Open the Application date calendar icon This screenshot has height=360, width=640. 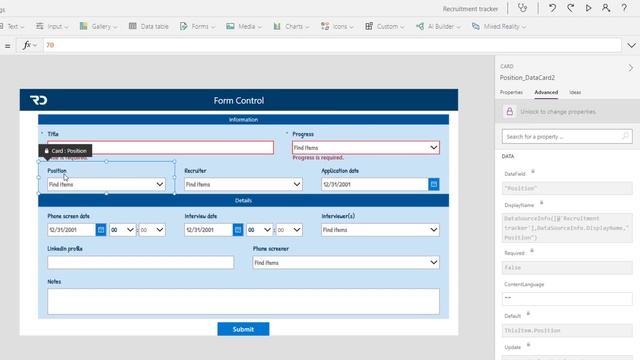pyautogui.click(x=434, y=184)
